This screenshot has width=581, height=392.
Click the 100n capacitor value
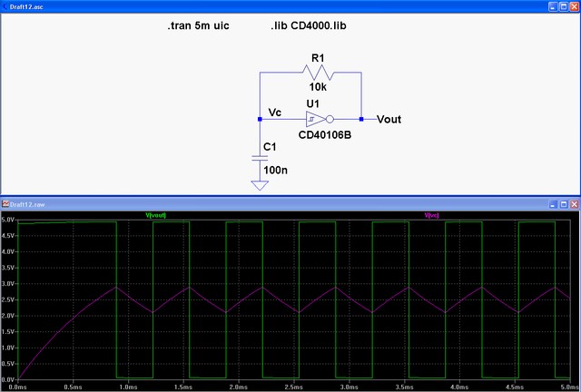pyautogui.click(x=275, y=170)
